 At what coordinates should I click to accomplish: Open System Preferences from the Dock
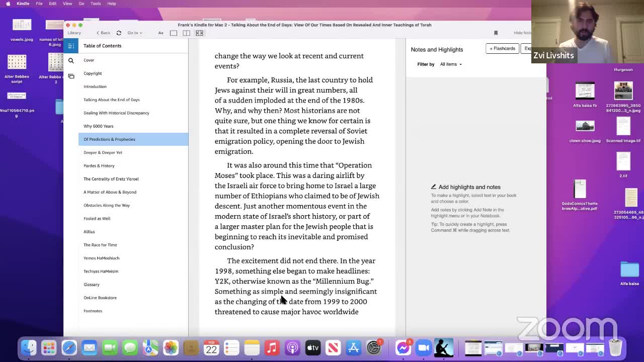tap(373, 347)
